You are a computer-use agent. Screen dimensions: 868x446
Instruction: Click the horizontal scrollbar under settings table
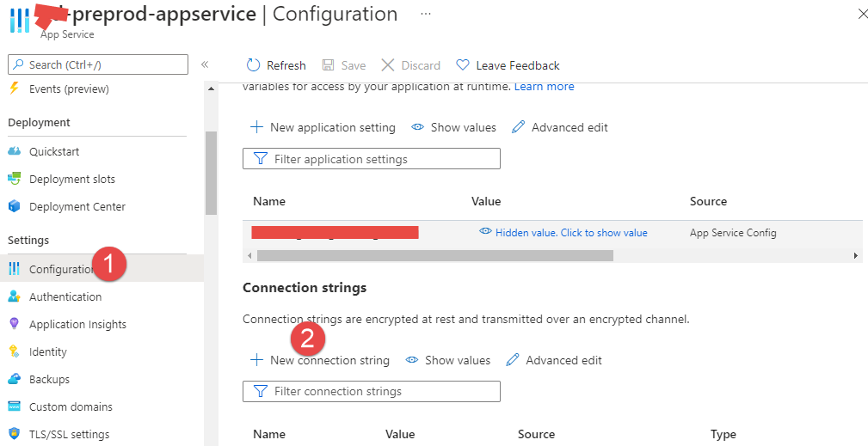pyautogui.click(x=434, y=255)
